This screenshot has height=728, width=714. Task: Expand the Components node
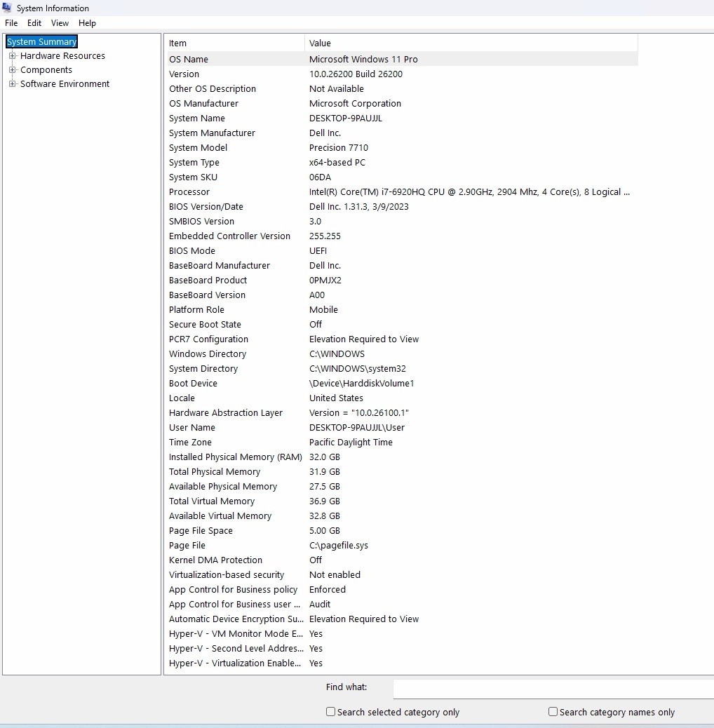click(x=12, y=69)
